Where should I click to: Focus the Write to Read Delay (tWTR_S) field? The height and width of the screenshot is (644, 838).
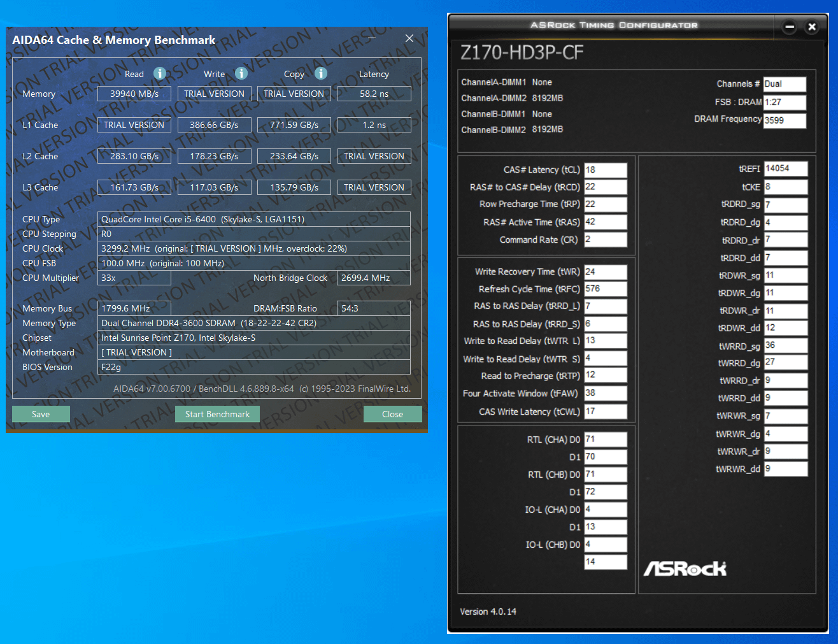click(606, 359)
